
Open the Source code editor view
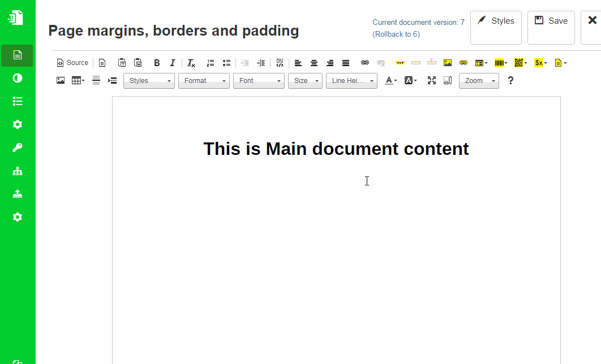[x=72, y=62]
